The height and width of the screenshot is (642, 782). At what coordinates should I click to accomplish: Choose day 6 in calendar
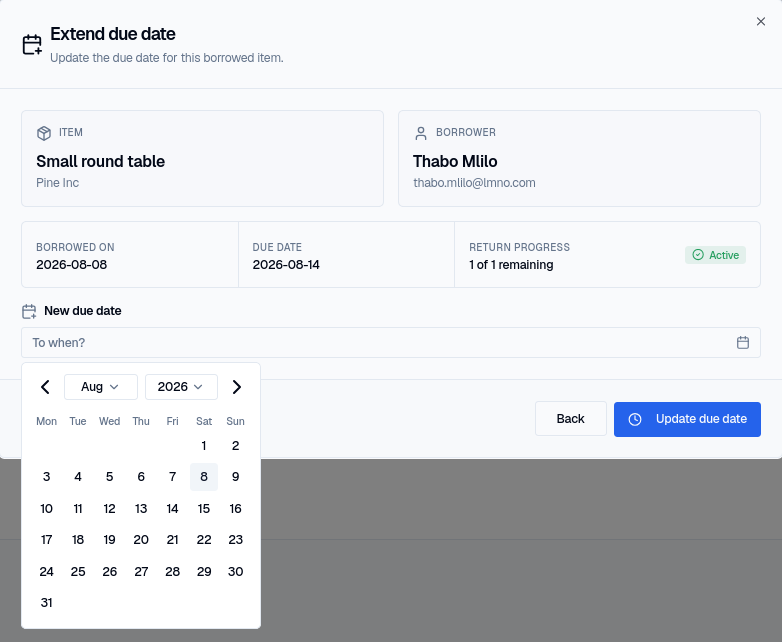(141, 477)
